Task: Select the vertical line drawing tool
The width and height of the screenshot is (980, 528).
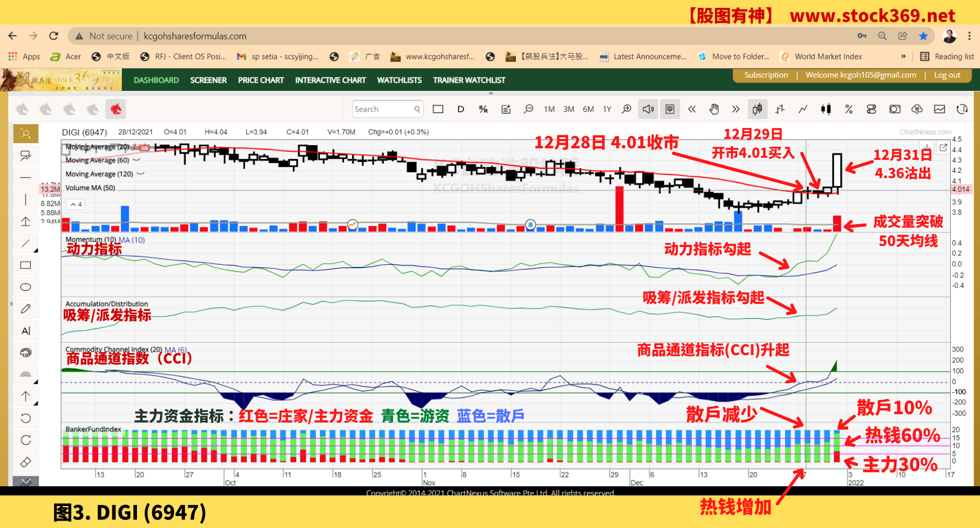Action: click(26, 200)
